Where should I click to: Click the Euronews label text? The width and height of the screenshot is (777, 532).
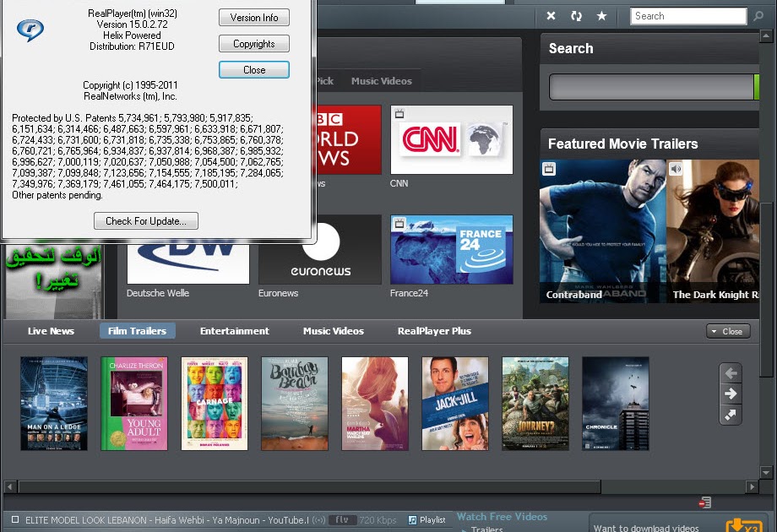pos(278,293)
